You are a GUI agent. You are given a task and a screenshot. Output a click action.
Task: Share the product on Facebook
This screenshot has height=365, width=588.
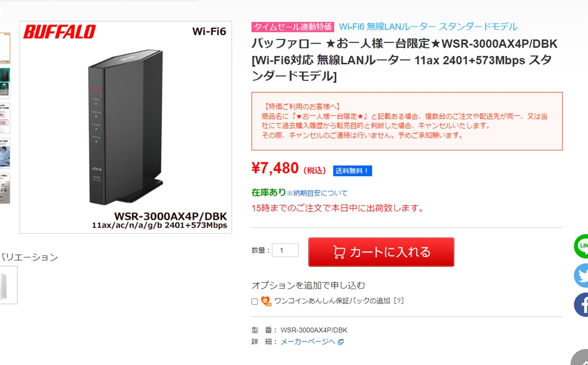(x=582, y=305)
